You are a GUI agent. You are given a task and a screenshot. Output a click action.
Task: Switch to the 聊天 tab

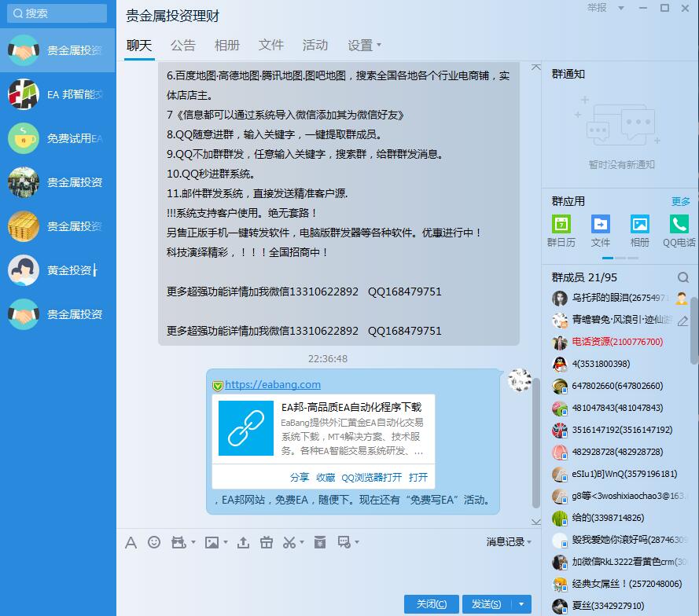click(x=139, y=46)
